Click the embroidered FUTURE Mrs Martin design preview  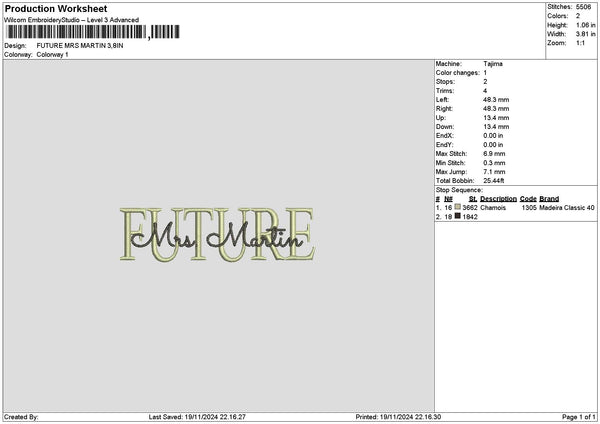(x=217, y=234)
